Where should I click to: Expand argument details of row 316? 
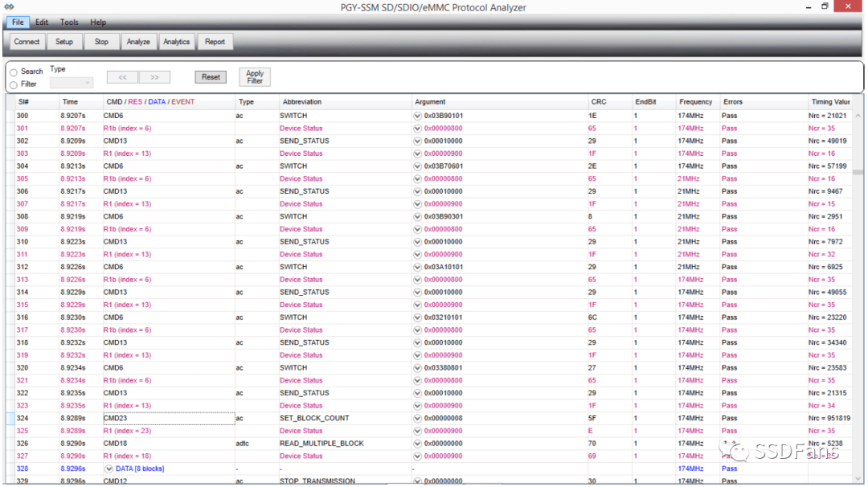tap(417, 317)
